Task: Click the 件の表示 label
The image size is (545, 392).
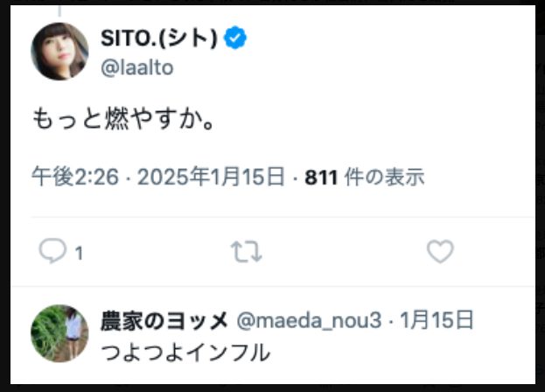Action: [384, 177]
